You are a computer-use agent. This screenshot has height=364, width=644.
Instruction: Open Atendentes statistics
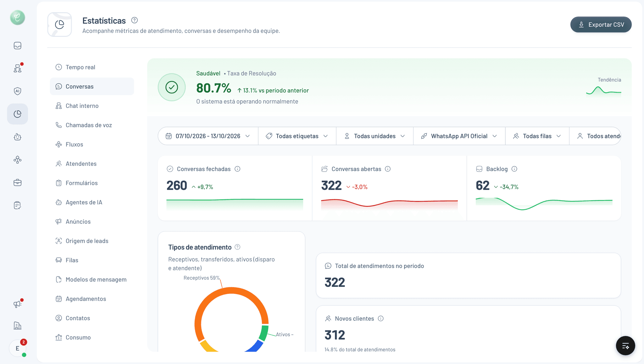92,164
